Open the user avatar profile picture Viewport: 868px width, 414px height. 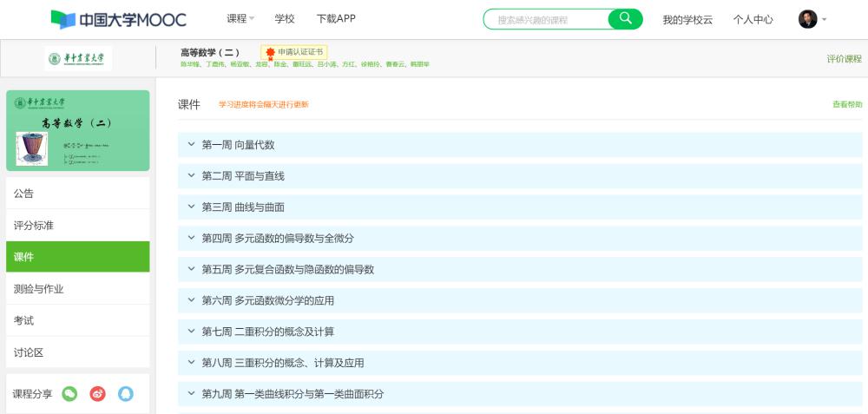point(807,19)
